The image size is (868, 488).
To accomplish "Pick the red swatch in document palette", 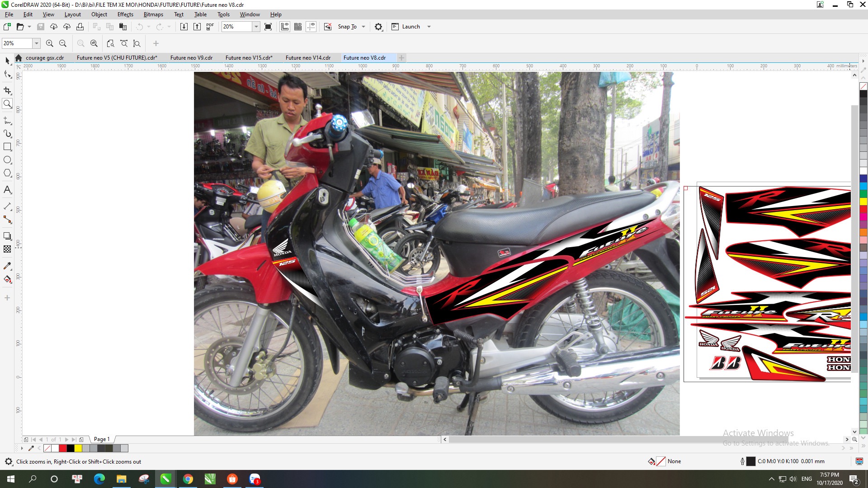I will pos(63,448).
